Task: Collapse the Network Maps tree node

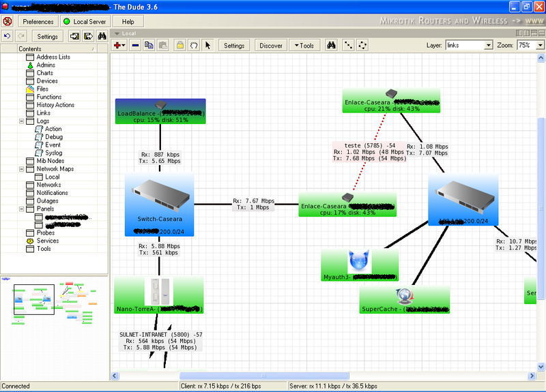Action: click(22, 169)
